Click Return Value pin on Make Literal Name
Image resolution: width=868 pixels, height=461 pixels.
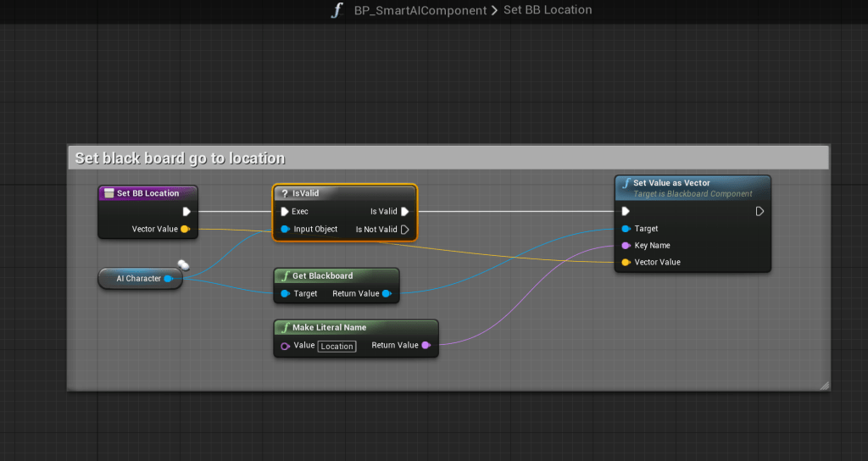pyautogui.click(x=426, y=345)
